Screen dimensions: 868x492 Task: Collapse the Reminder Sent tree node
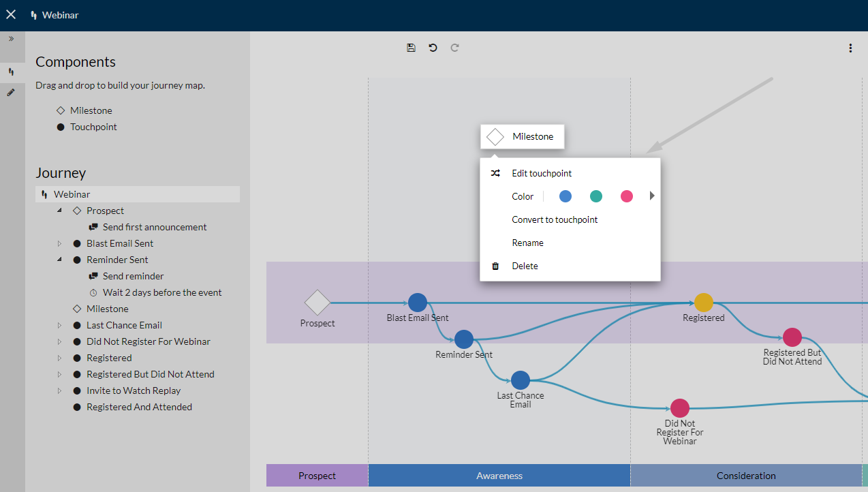click(x=60, y=260)
